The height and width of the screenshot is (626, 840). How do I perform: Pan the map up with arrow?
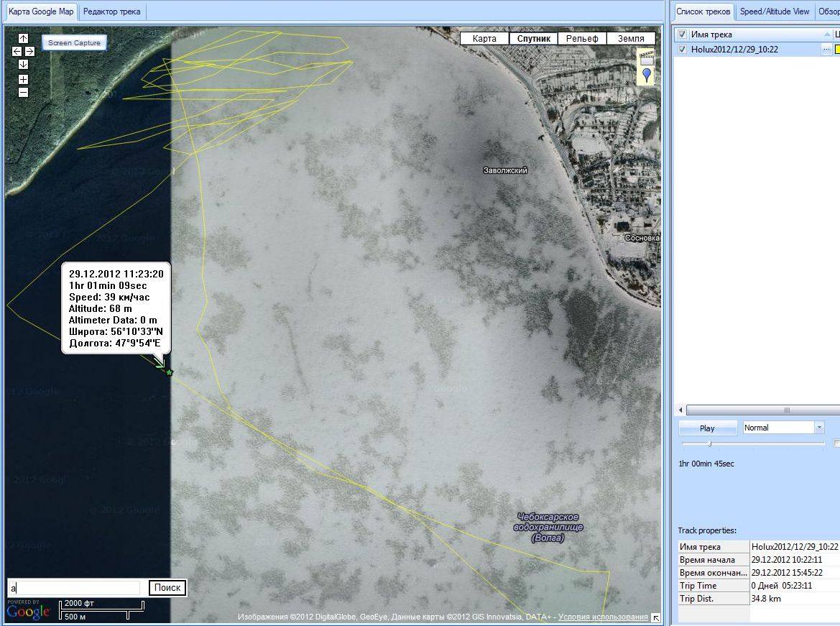[23, 39]
